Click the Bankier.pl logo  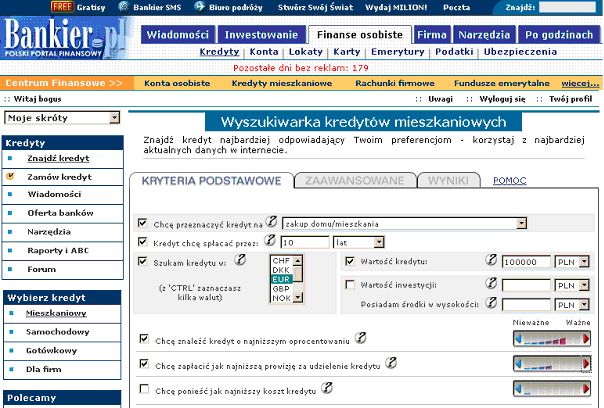point(65,40)
